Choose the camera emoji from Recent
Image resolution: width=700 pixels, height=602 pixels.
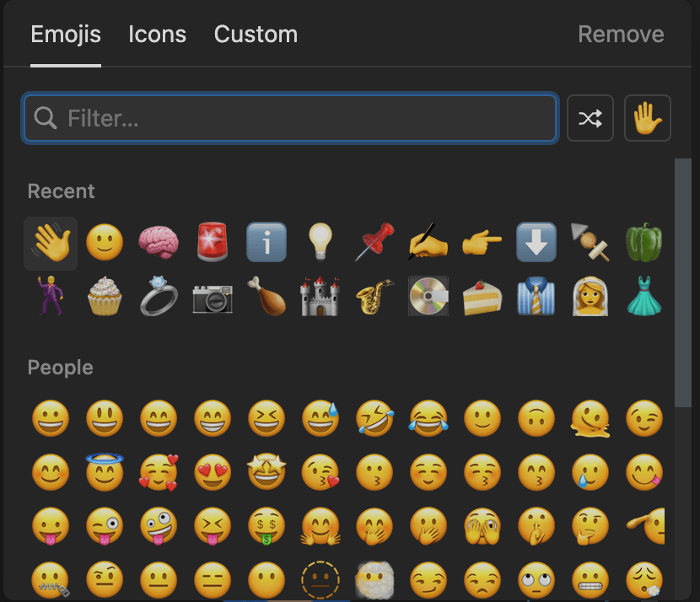213,296
